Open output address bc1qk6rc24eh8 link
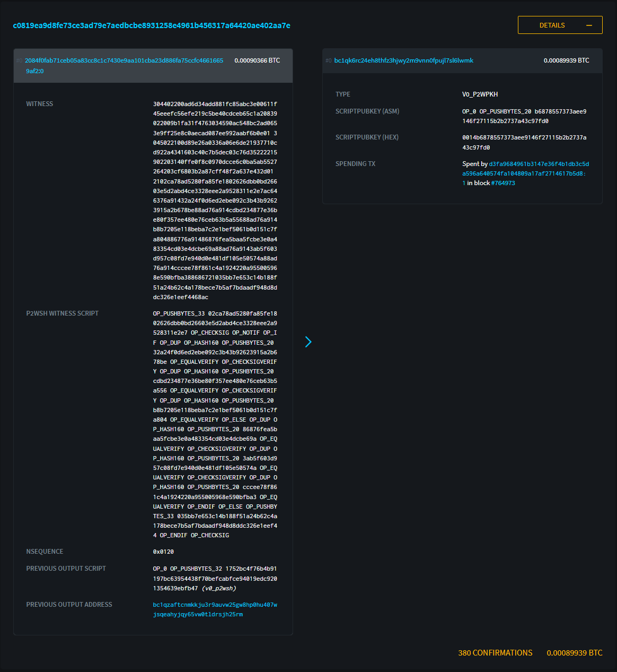The height and width of the screenshot is (672, 617). pos(403,60)
